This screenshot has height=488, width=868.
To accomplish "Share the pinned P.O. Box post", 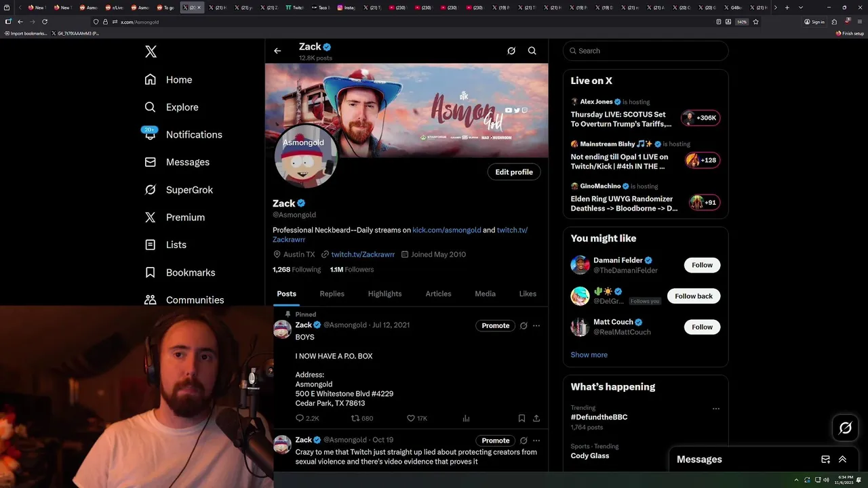I will click(x=536, y=419).
